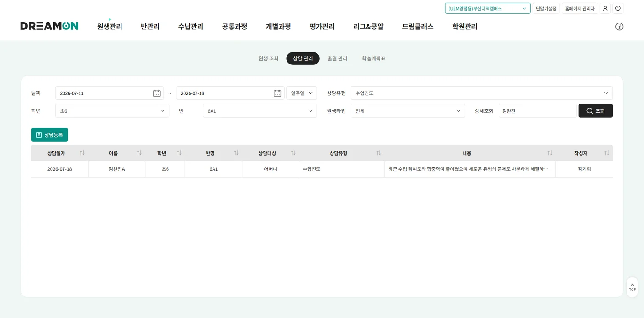This screenshot has height=318, width=644.
Task: Open the 수납관리 menu
Action: pyautogui.click(x=191, y=27)
